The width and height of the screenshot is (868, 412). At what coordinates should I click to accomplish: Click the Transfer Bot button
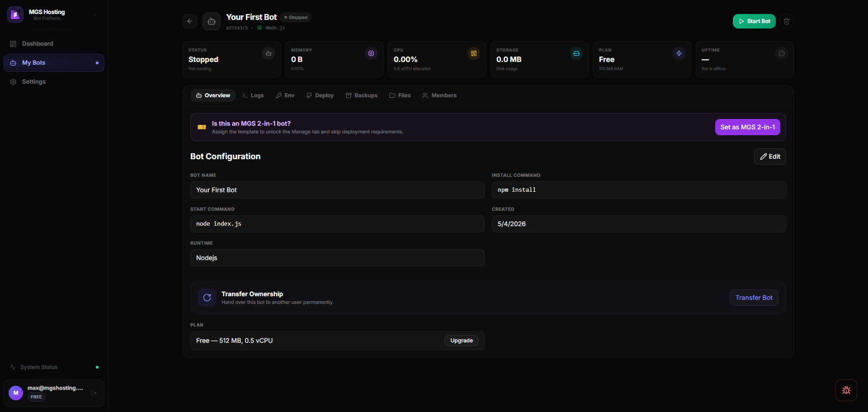tap(754, 298)
